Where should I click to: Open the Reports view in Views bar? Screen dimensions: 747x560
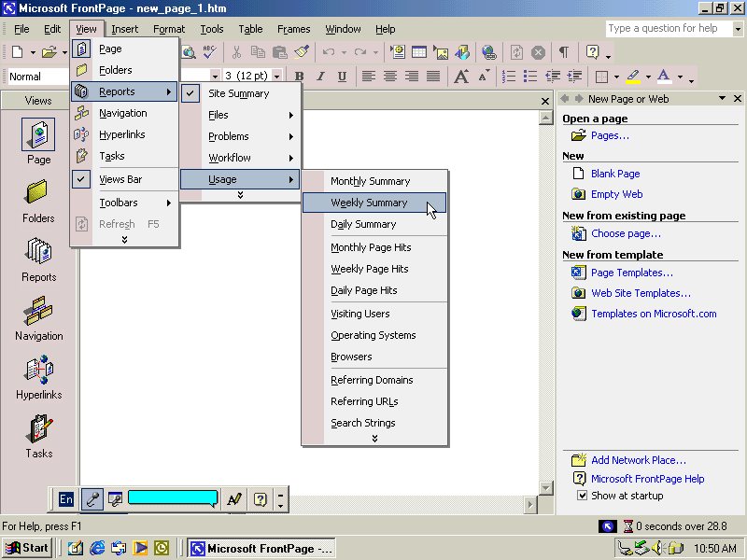coord(38,259)
